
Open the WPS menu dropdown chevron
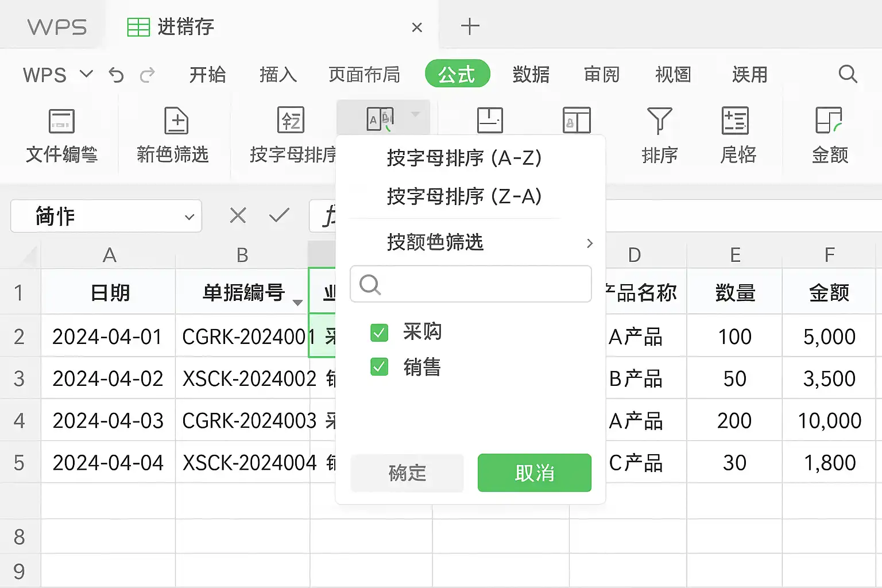[86, 74]
